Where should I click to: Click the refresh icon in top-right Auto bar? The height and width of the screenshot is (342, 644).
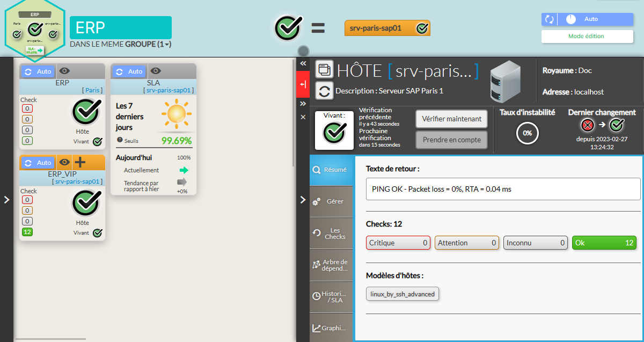pyautogui.click(x=549, y=19)
